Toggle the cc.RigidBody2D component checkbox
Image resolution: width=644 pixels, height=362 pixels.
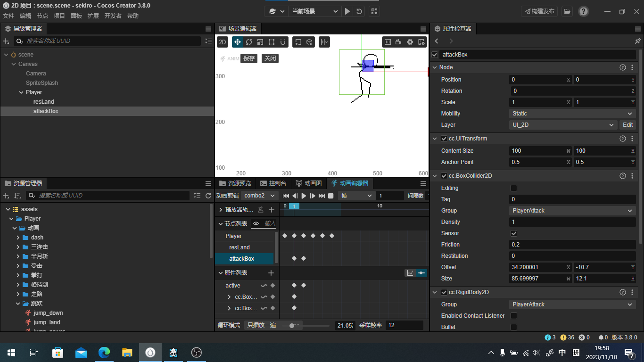pyautogui.click(x=444, y=292)
